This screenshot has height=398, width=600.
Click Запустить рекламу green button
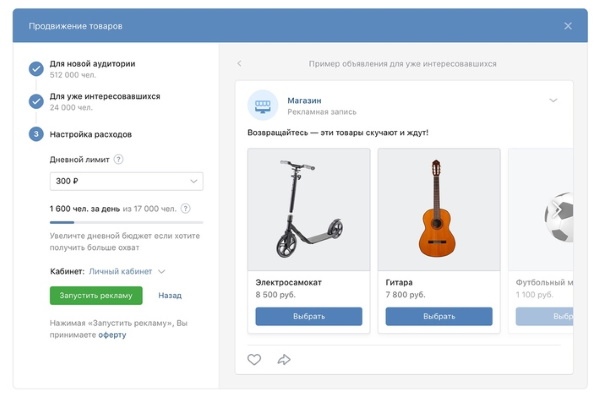(96, 295)
